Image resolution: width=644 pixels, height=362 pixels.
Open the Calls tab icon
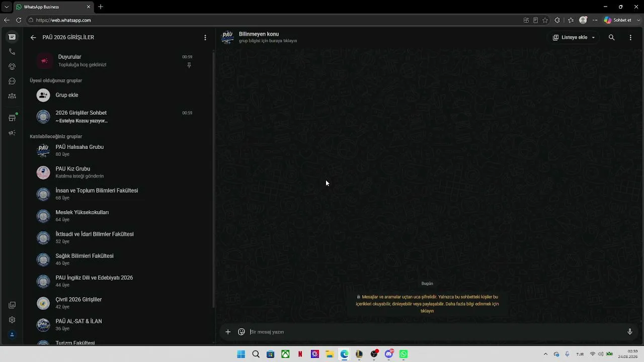(12, 52)
